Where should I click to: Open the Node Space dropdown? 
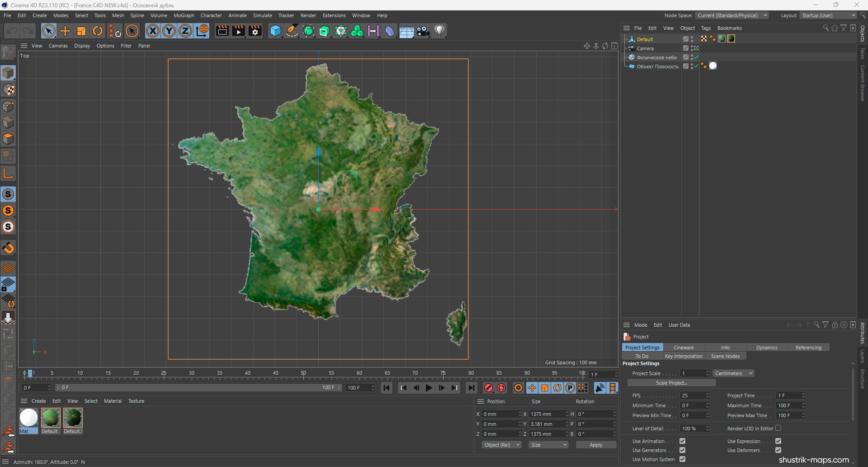click(x=732, y=15)
